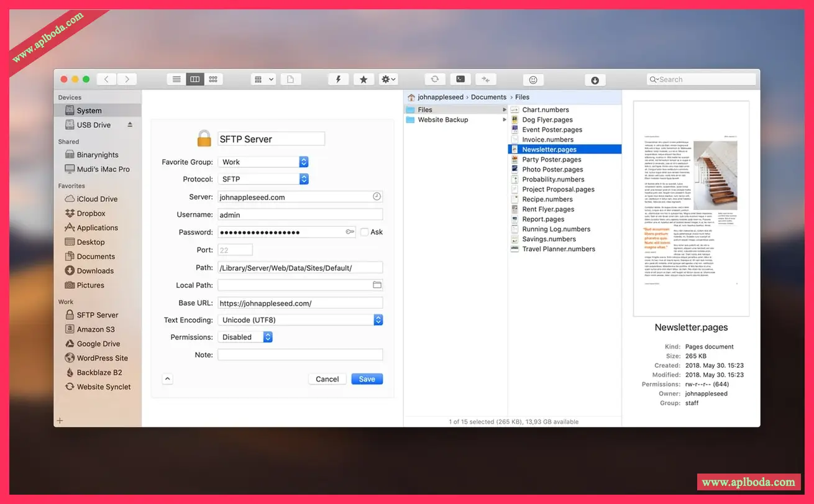Image resolution: width=814 pixels, height=504 pixels.
Task: Click the plus button at sidebar bottom
Action: click(60, 421)
